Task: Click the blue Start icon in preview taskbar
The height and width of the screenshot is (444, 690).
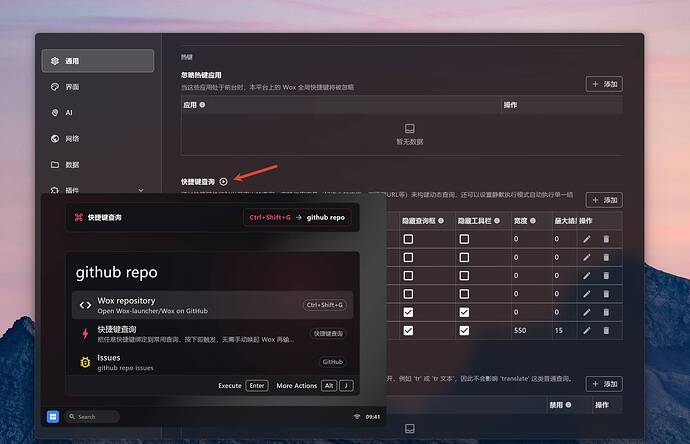Action: [53, 416]
